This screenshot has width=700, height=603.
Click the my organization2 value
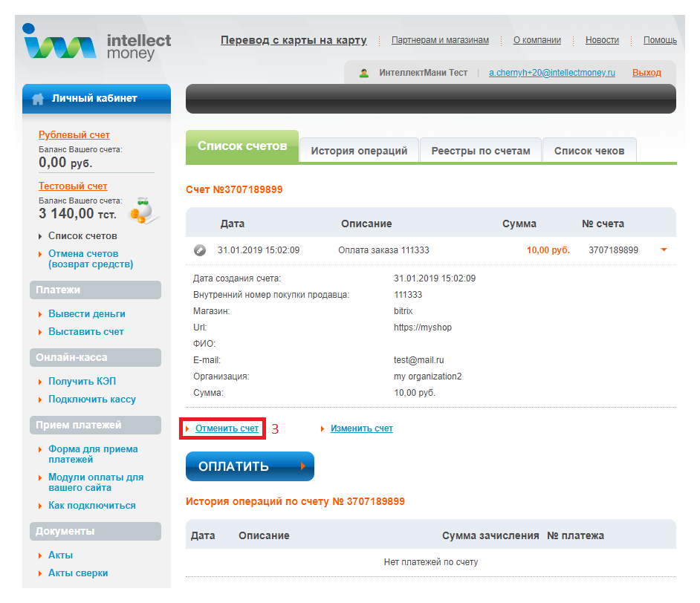(428, 377)
